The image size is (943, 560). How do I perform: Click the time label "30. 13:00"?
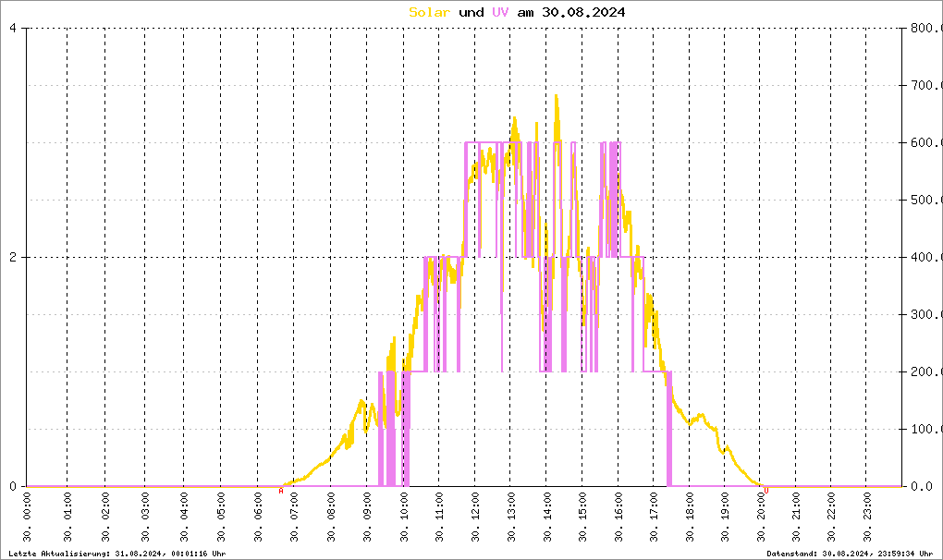click(x=511, y=517)
